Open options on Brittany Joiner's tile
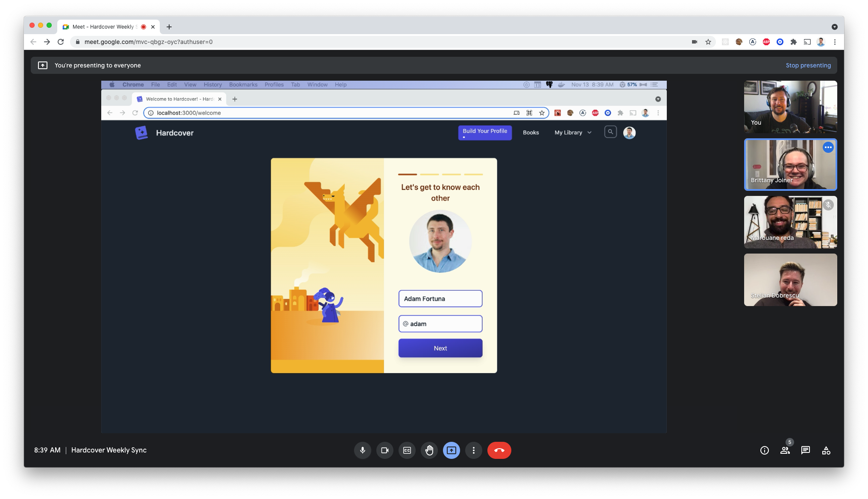The width and height of the screenshot is (868, 499). (828, 147)
